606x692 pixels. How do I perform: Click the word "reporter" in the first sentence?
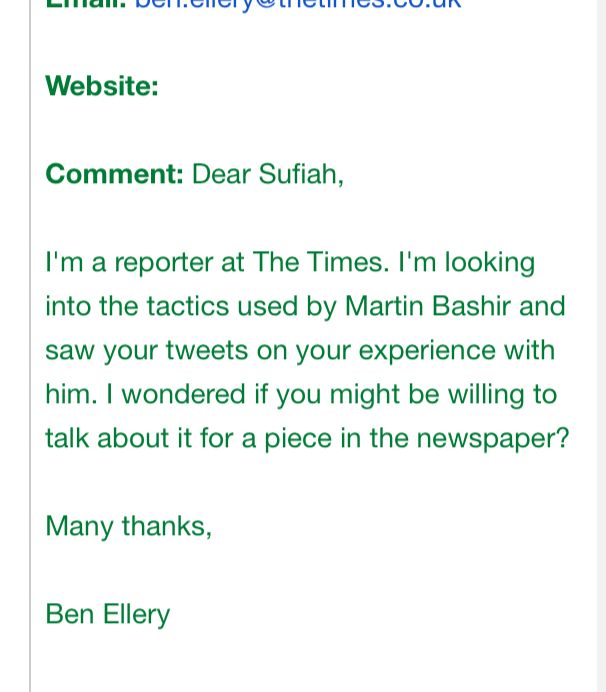tap(165, 262)
